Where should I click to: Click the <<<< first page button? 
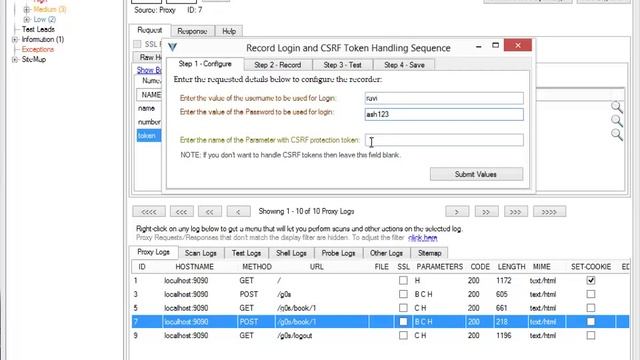[x=149, y=211]
